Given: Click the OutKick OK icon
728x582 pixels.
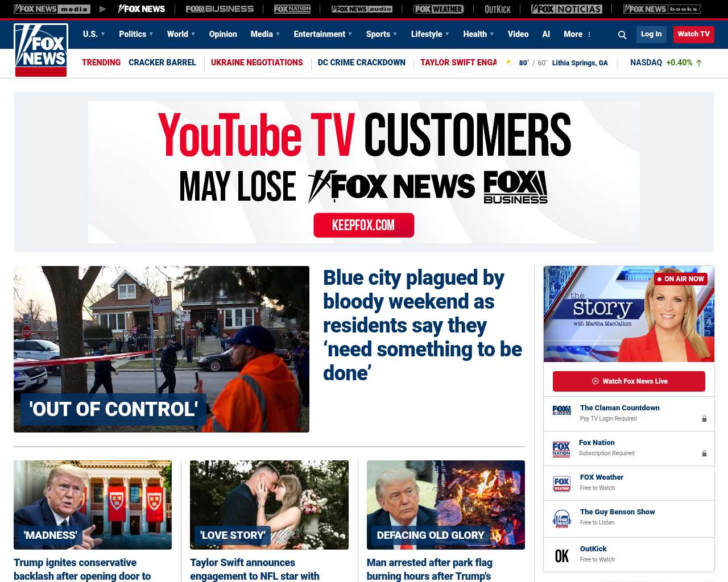Looking at the screenshot, I should point(562,556).
